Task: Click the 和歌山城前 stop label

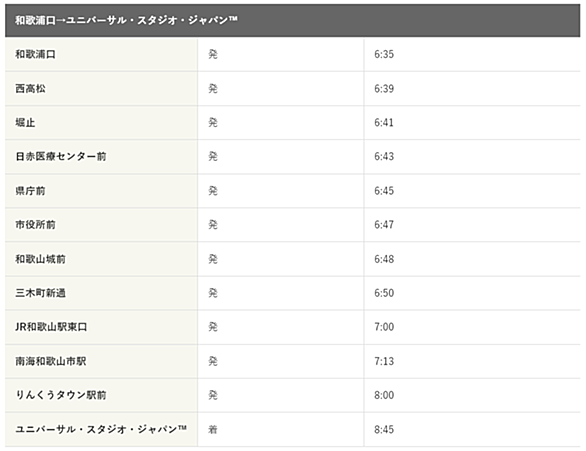Action: click(40, 259)
